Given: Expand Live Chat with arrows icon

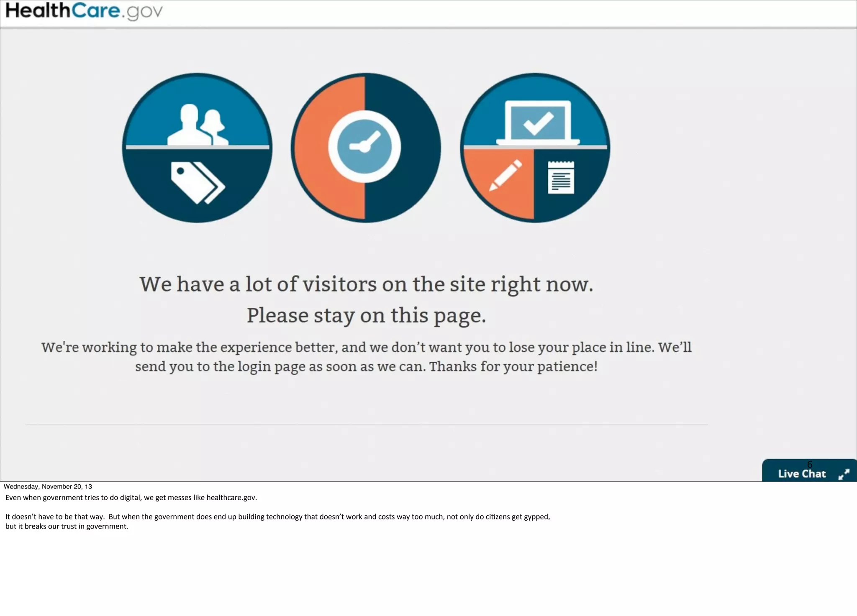Looking at the screenshot, I should click(x=844, y=474).
